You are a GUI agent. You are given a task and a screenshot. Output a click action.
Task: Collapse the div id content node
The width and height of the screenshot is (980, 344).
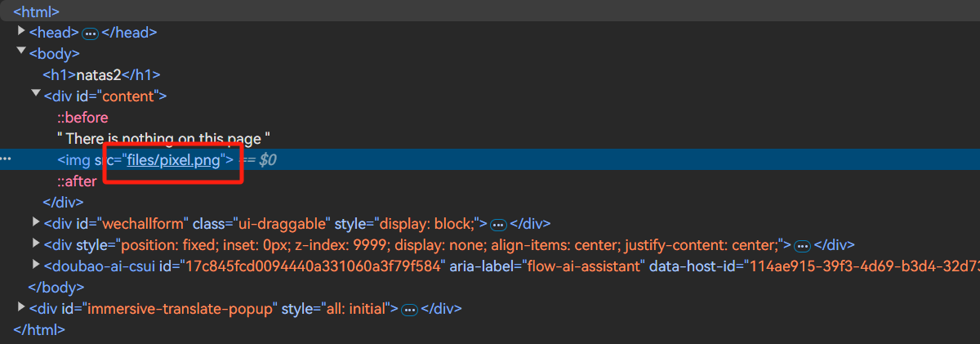pyautogui.click(x=36, y=95)
